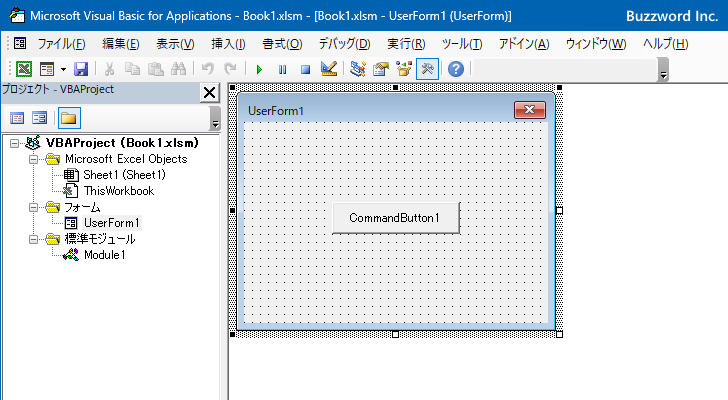Open the Insert UserForm dropdown arrow
This screenshot has height=400, width=728.
[x=63, y=70]
